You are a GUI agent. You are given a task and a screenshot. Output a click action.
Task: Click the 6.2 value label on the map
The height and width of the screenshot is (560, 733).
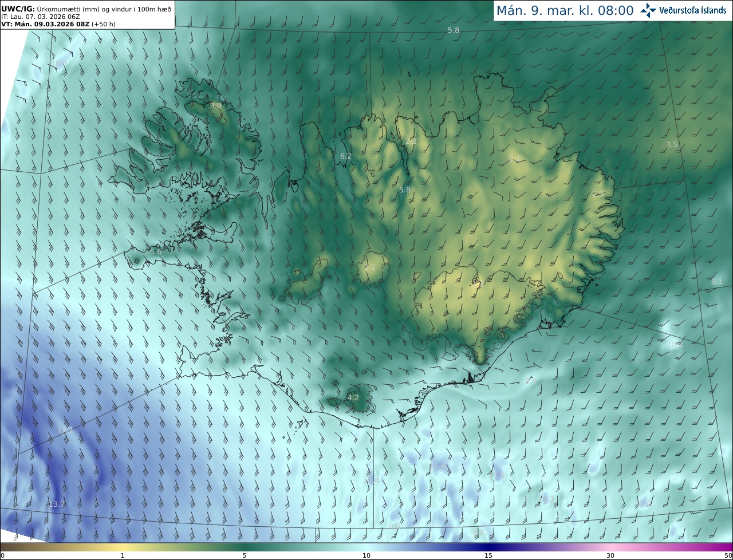(x=345, y=156)
